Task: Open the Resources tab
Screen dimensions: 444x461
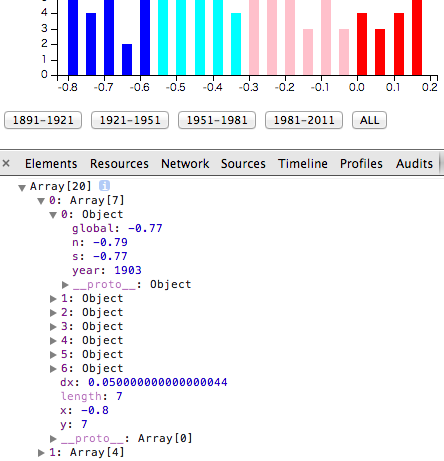Action: 119,164
